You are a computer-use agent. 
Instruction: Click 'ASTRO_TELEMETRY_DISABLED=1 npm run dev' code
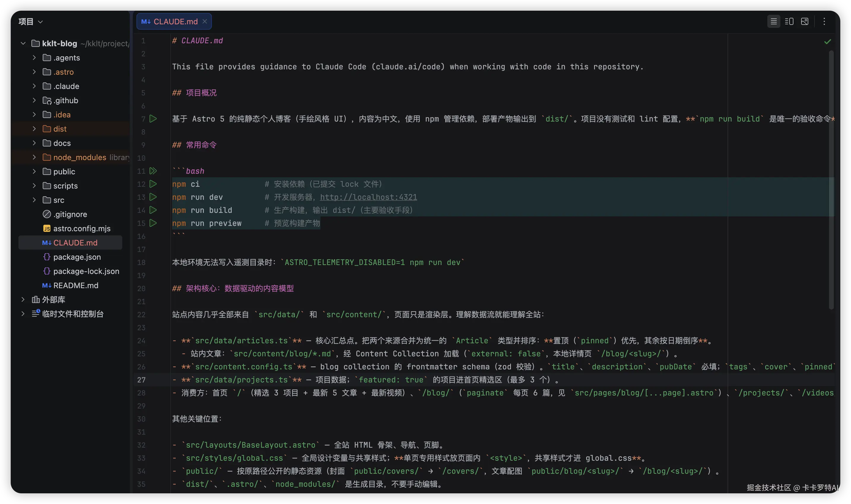pos(372,262)
